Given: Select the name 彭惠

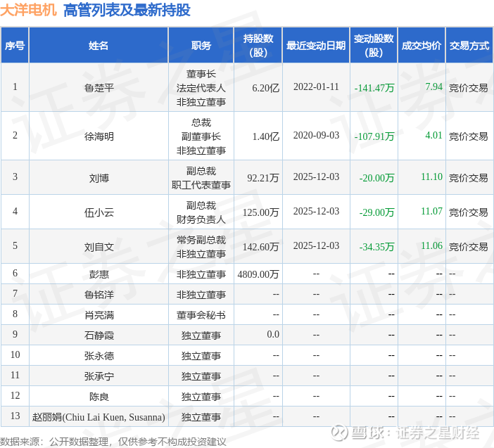Looking at the screenshot, I should [99, 274].
